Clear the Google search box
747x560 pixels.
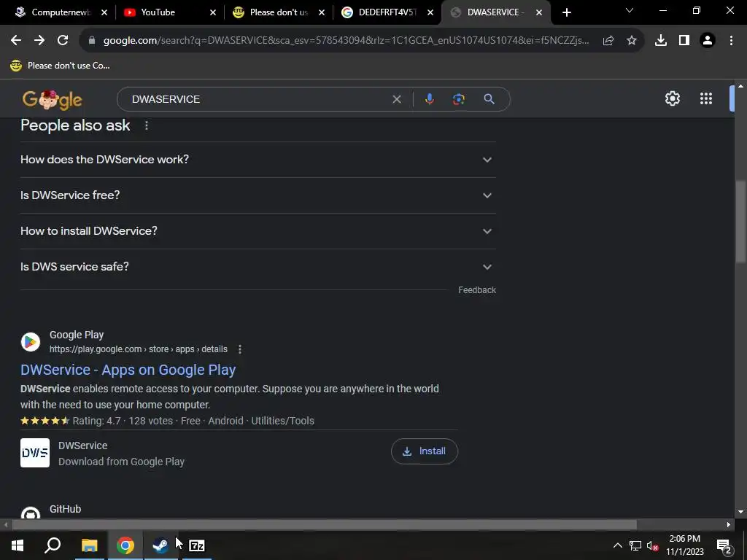pyautogui.click(x=396, y=99)
